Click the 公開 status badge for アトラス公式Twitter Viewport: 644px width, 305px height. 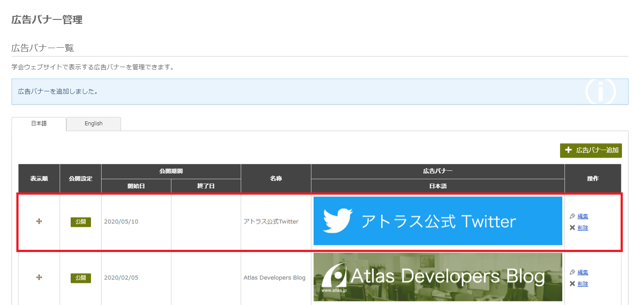(81, 222)
